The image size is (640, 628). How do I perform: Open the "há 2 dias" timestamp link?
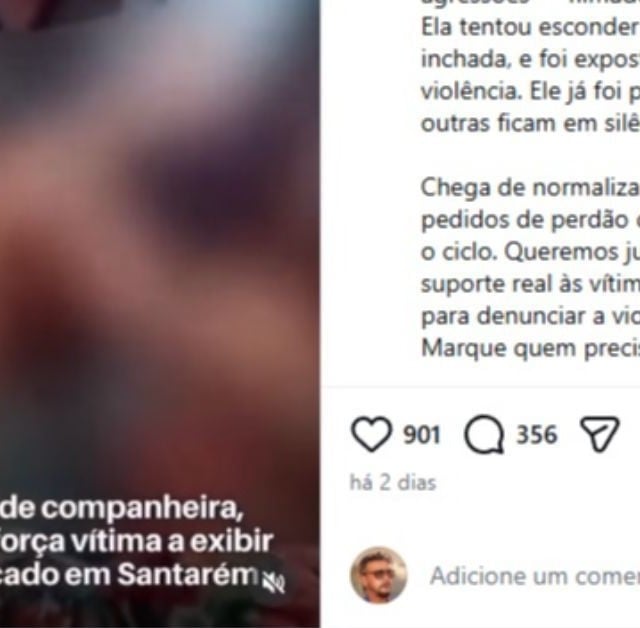point(393,482)
